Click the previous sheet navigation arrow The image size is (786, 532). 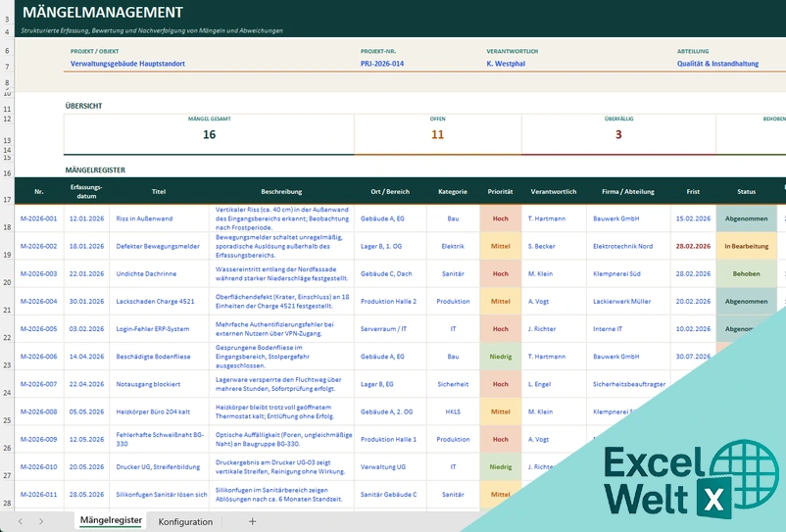20,521
